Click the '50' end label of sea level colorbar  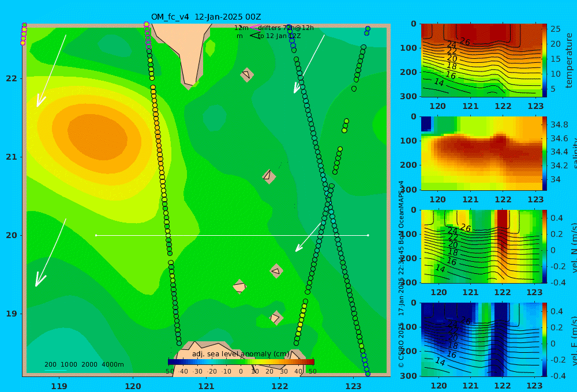coord(312,371)
